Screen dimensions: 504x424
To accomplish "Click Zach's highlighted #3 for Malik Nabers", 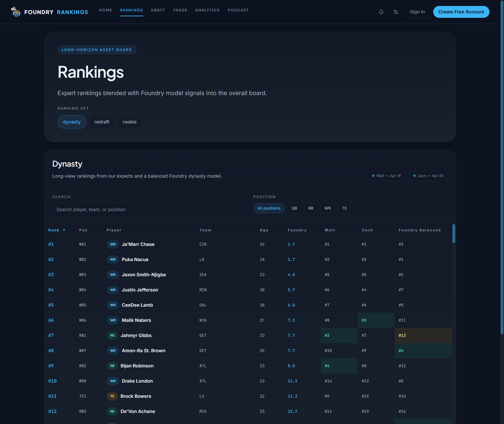I will coord(376,320).
